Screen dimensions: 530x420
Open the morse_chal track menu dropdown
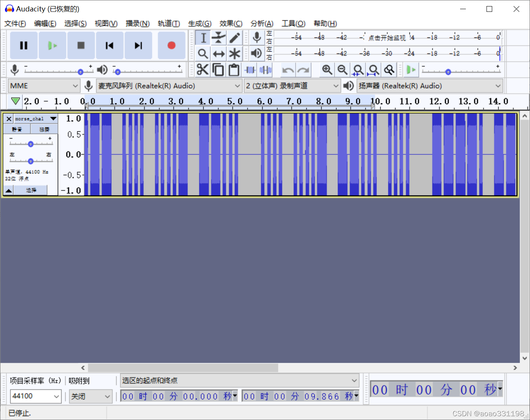(x=36, y=119)
